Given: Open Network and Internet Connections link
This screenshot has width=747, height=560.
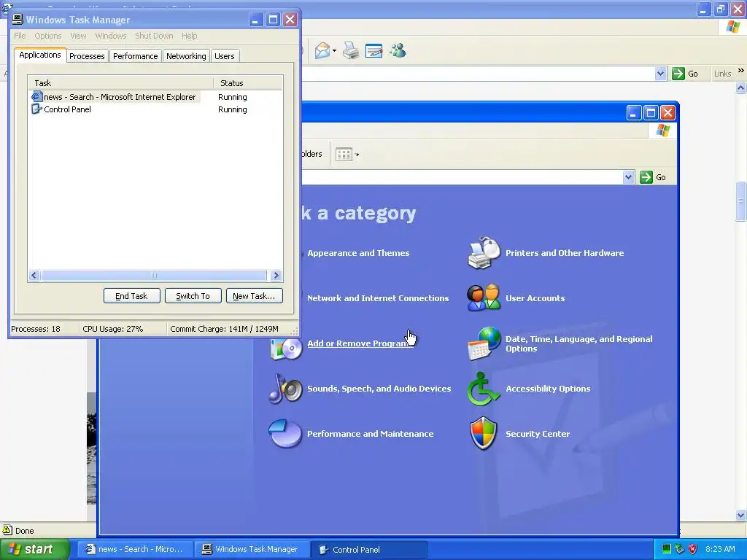Looking at the screenshot, I should click(x=378, y=298).
